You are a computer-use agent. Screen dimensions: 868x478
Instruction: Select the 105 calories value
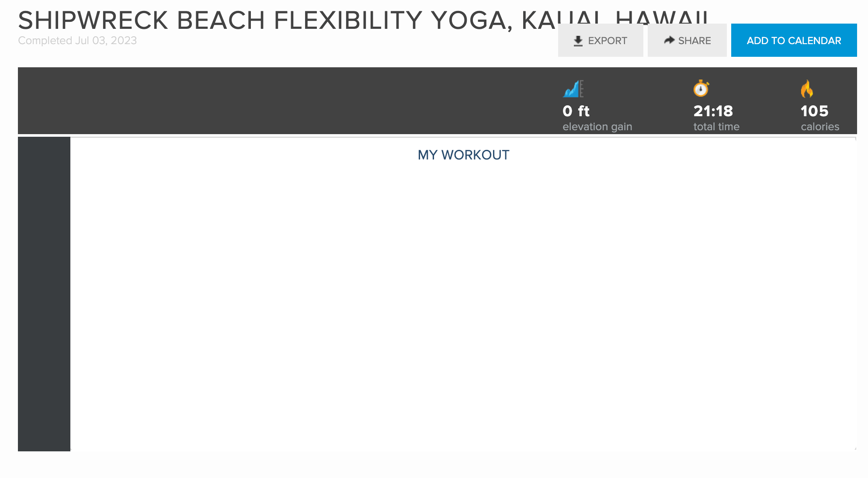coord(815,111)
